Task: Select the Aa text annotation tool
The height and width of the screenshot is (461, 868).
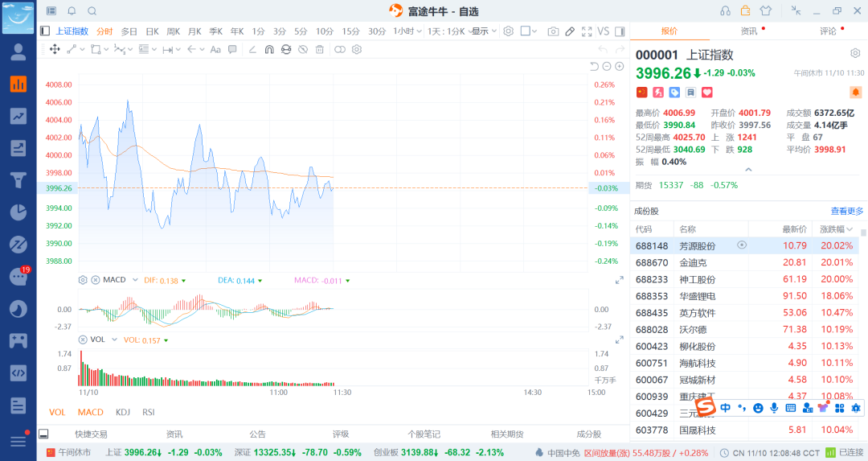Action: coord(215,49)
